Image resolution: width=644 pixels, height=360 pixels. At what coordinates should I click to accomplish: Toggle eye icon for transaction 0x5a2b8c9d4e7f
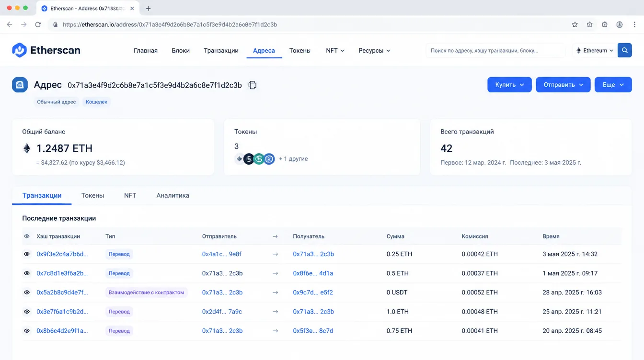click(x=27, y=292)
